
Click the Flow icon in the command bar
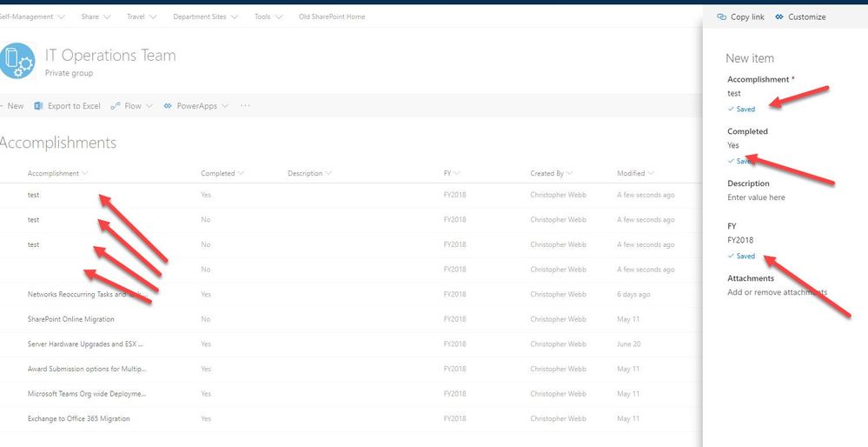click(x=116, y=106)
